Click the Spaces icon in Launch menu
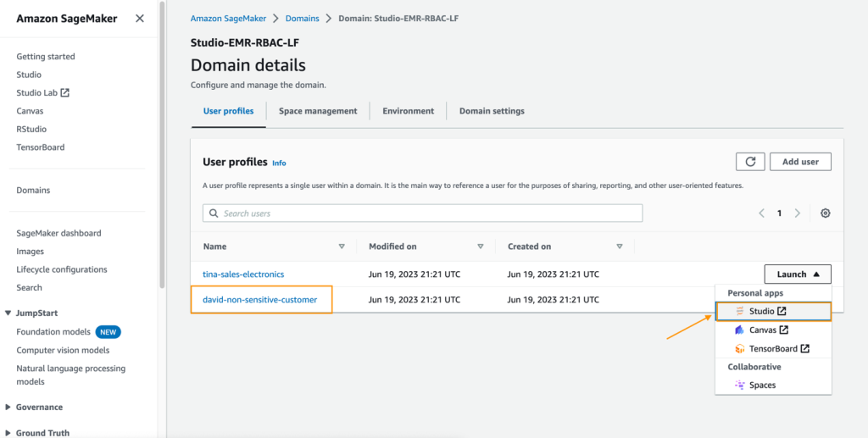Viewport: 868px width, 438px height. 739,385
